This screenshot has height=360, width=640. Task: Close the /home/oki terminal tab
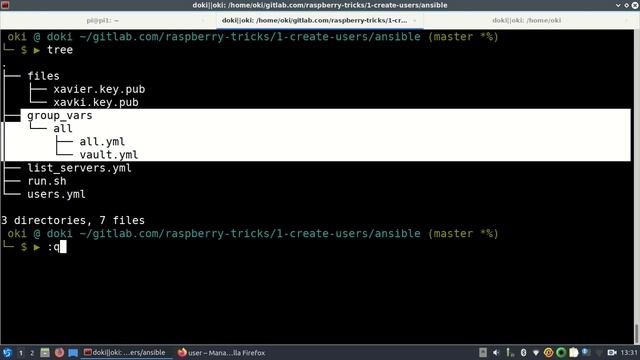coord(626,20)
